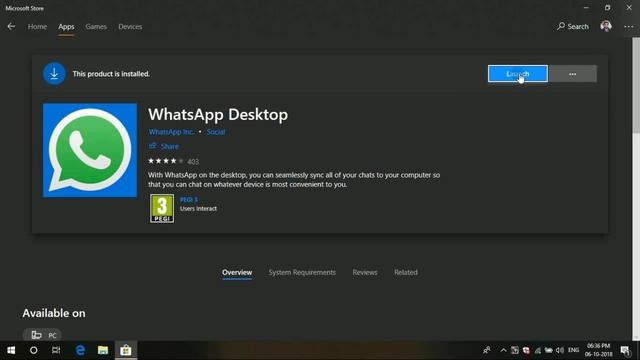Viewport: 640px width, 360px height.
Task: Open the user profile avatar
Action: tap(606, 27)
